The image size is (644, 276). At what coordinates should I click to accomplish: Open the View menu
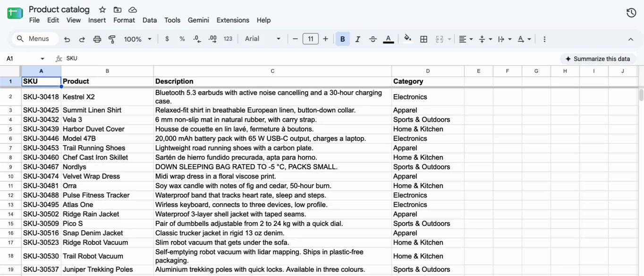(x=73, y=20)
